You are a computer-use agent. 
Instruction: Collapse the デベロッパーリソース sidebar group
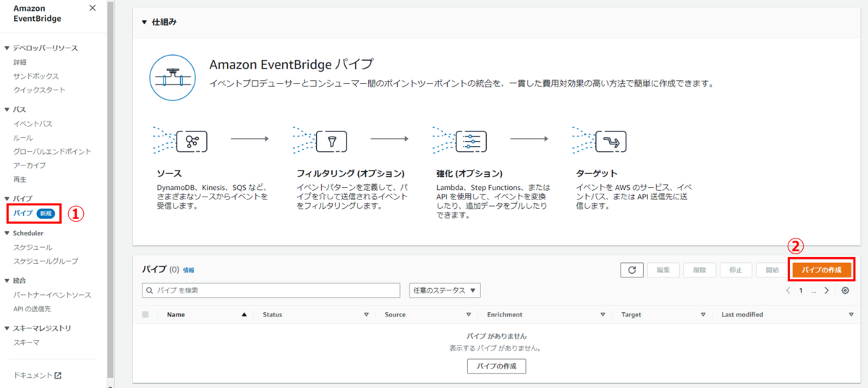coord(7,48)
